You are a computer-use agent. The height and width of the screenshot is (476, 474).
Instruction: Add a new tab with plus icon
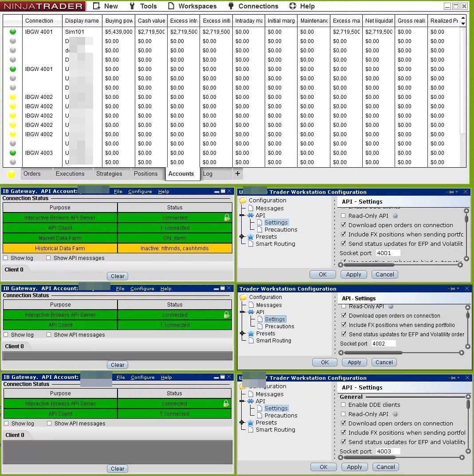(238, 173)
